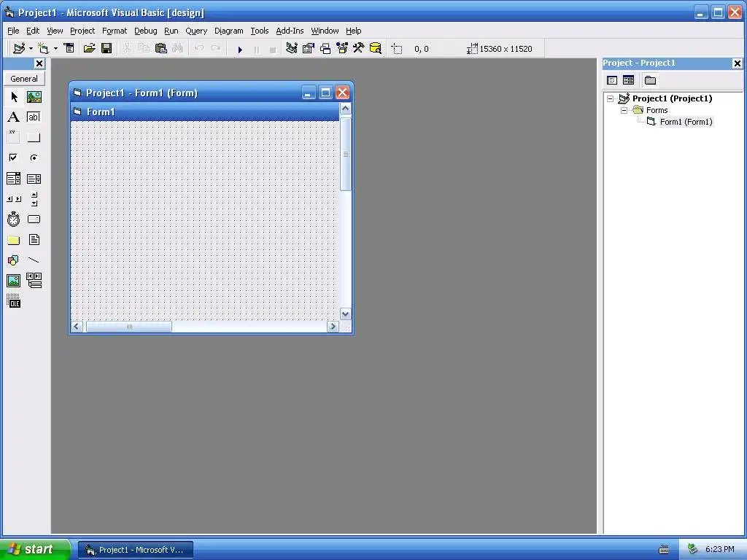Click View Code in Project panel
Viewport: 747px width, 560px height.
pos(612,80)
